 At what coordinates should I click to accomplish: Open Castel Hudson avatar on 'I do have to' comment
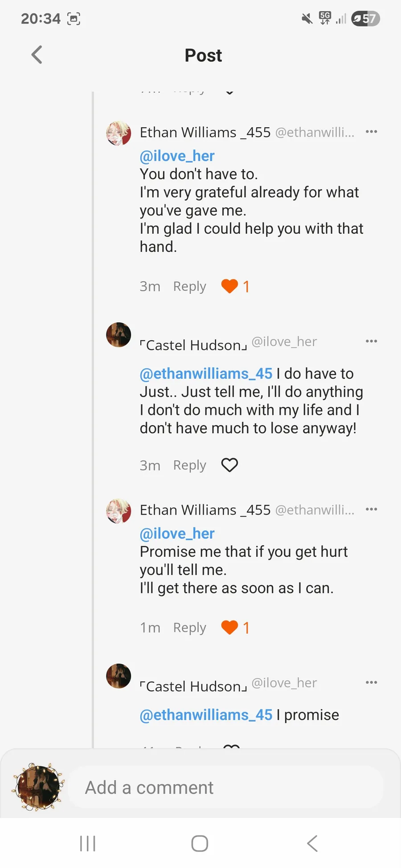[x=119, y=335]
